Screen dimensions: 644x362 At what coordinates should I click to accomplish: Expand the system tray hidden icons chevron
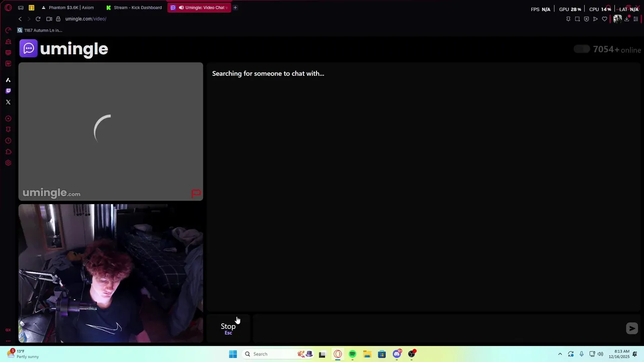(x=560, y=354)
